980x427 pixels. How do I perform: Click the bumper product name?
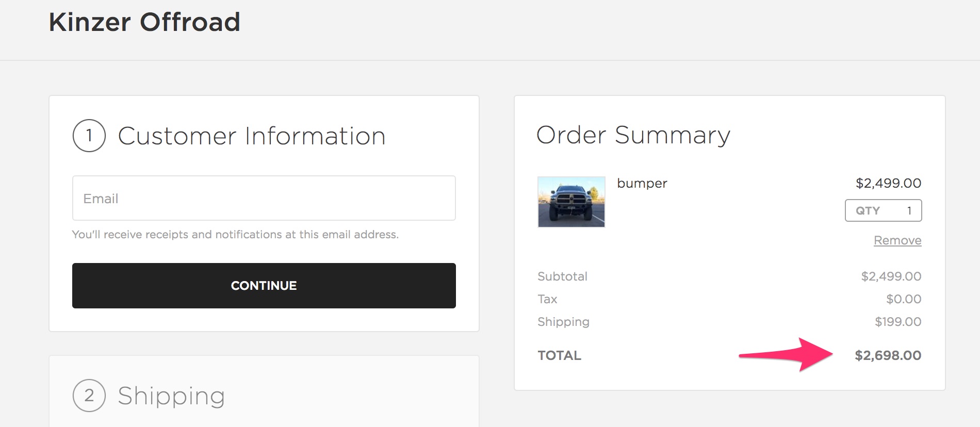pyautogui.click(x=642, y=183)
